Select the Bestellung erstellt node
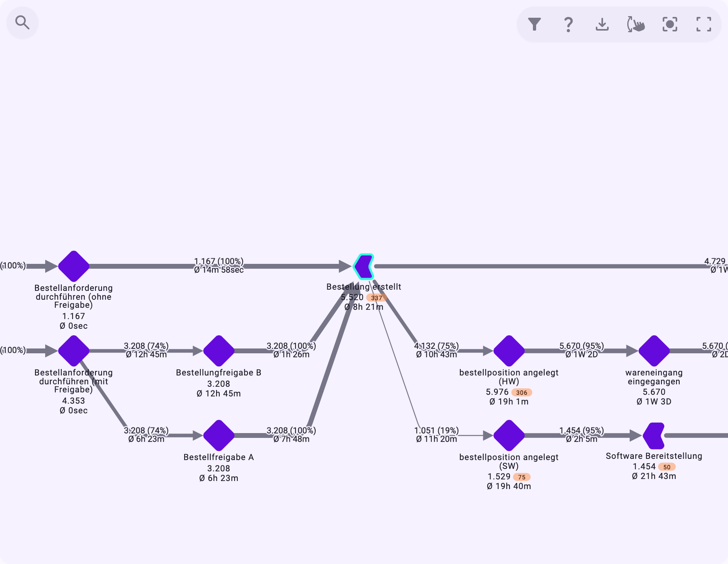Screen dimensions: 728x564 tap(364, 266)
